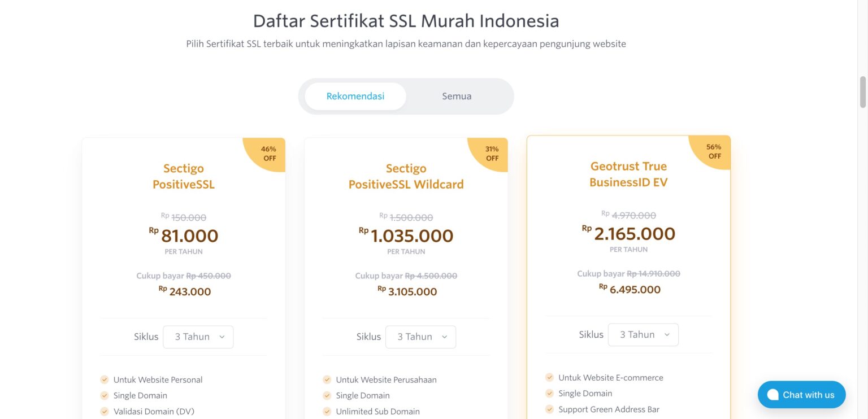Click the checkmark beside Validasi Domain (DV)

(105, 411)
